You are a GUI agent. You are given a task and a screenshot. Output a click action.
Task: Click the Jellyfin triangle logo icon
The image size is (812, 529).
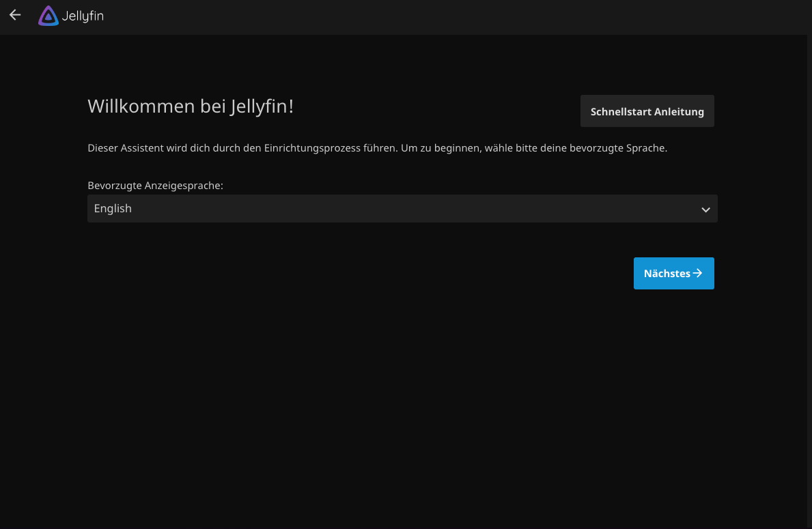pos(48,16)
